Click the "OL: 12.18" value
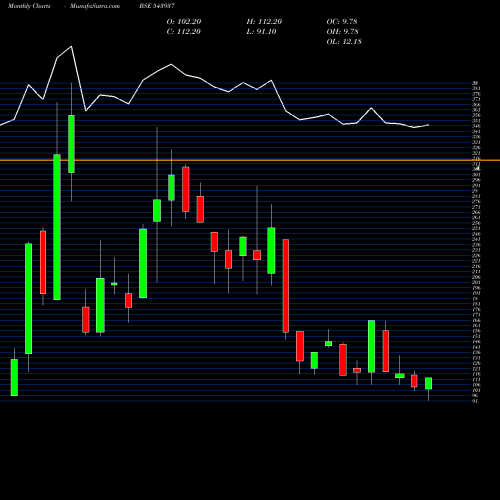 344,41
